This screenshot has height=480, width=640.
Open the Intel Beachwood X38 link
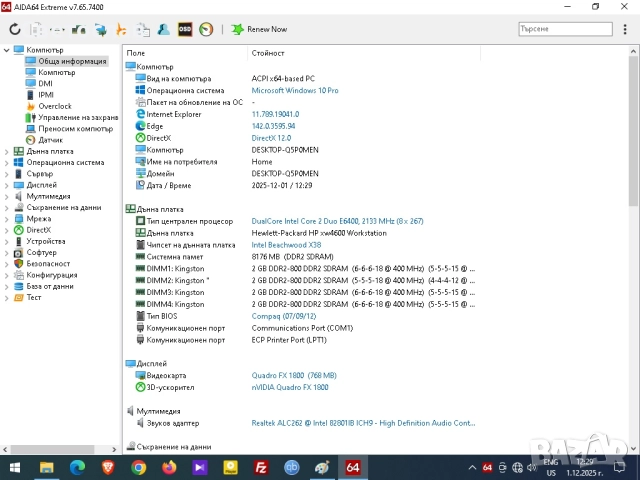tap(286, 245)
